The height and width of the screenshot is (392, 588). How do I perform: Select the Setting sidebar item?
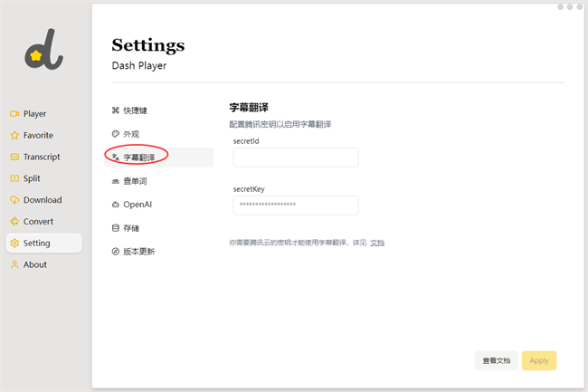pyautogui.click(x=44, y=244)
